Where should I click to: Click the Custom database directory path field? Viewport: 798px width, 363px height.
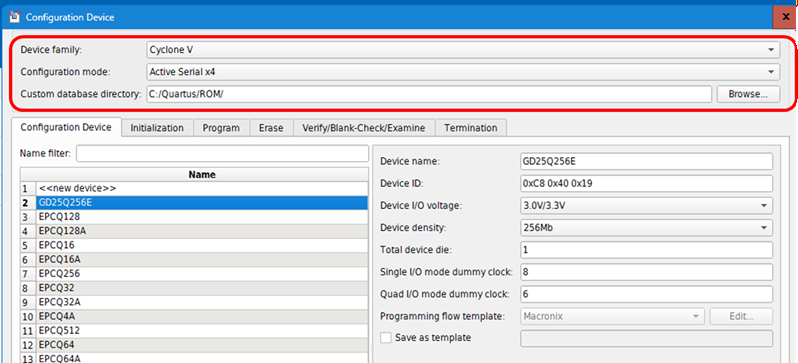click(429, 94)
